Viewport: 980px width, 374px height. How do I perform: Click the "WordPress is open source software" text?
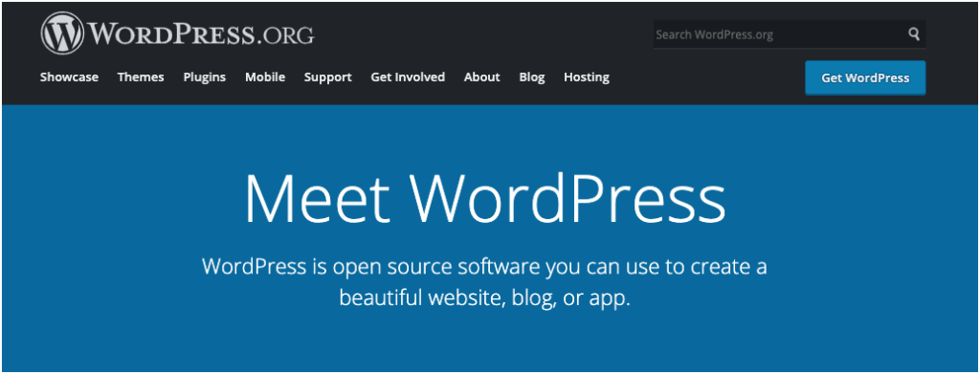(371, 267)
